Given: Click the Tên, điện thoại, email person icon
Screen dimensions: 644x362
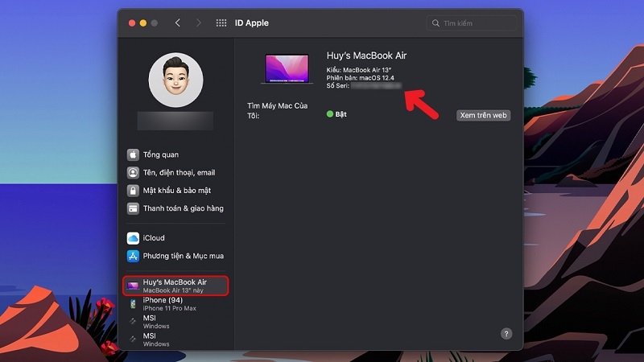Looking at the screenshot, I should tap(133, 173).
